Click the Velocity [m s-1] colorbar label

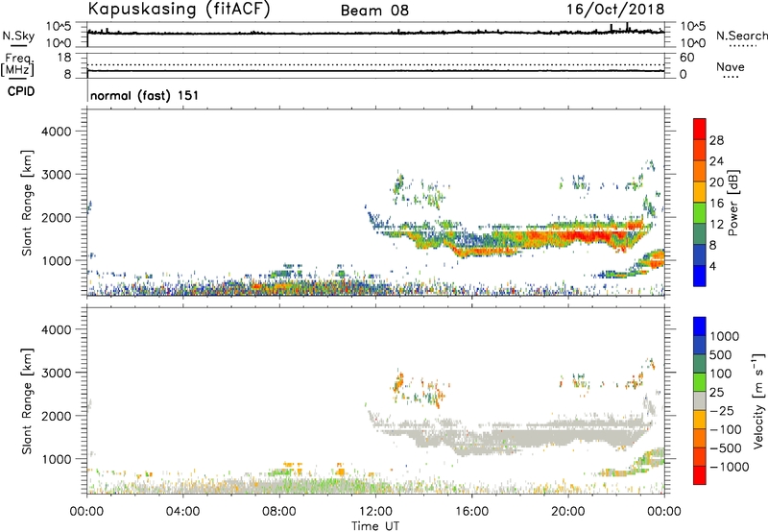tap(758, 400)
